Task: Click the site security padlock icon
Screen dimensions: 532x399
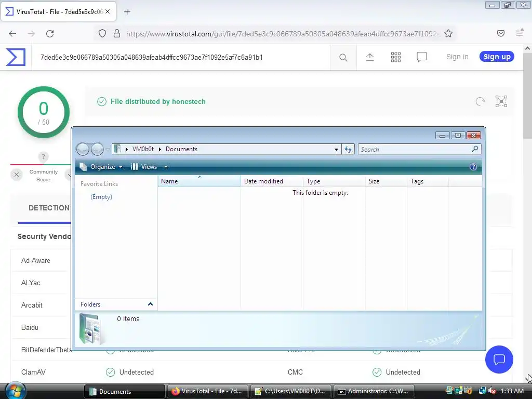Action: tap(117, 33)
